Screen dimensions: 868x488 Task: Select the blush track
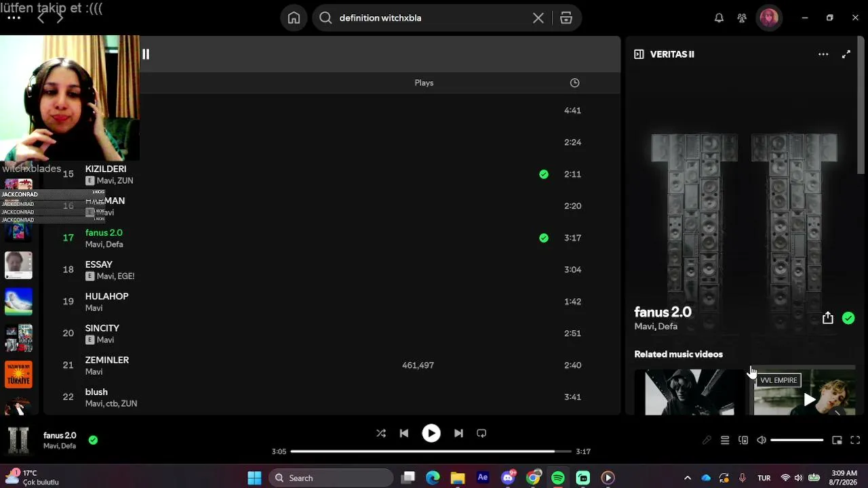[x=96, y=392]
